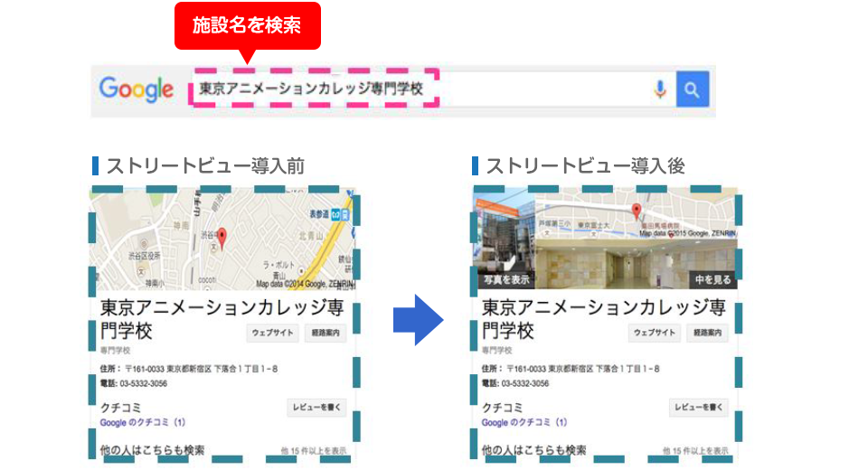Click レビューを書く in the right card
This screenshot has height=470, width=868.
pos(699,408)
